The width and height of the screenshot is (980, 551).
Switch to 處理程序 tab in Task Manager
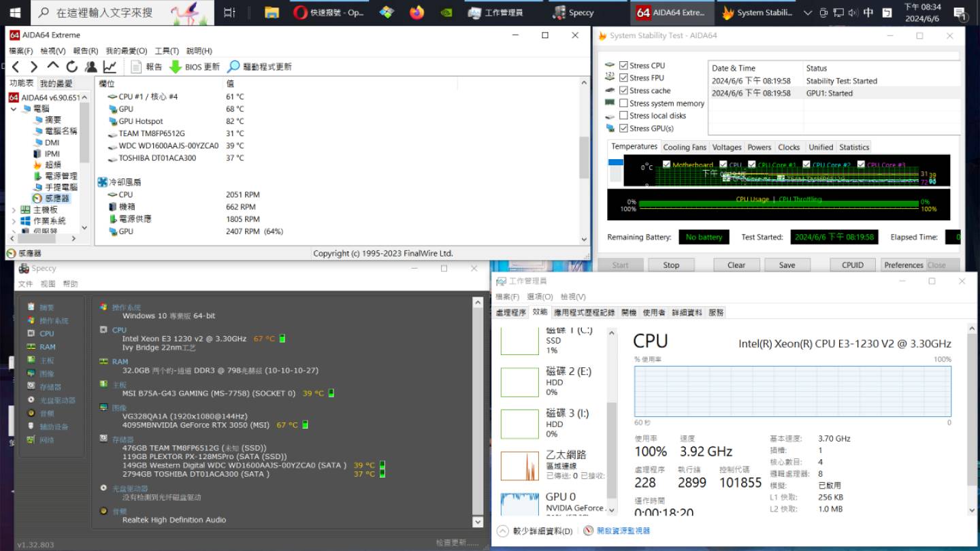point(511,312)
